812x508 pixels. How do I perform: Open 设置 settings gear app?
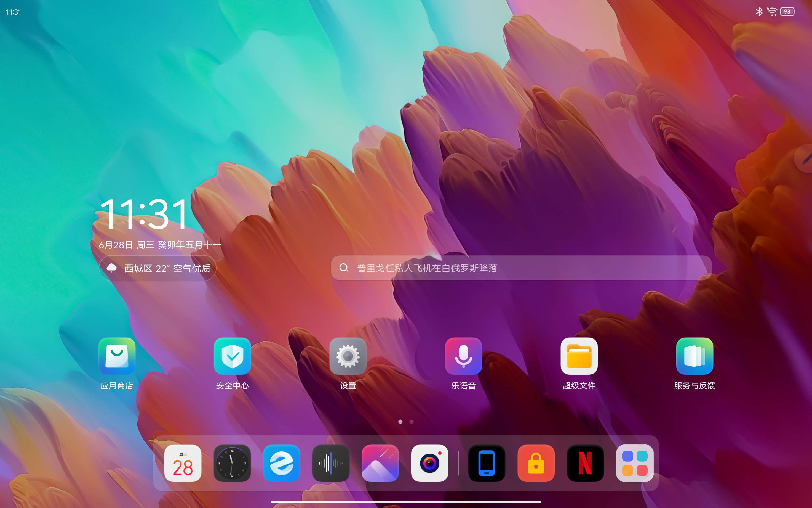pyautogui.click(x=348, y=356)
